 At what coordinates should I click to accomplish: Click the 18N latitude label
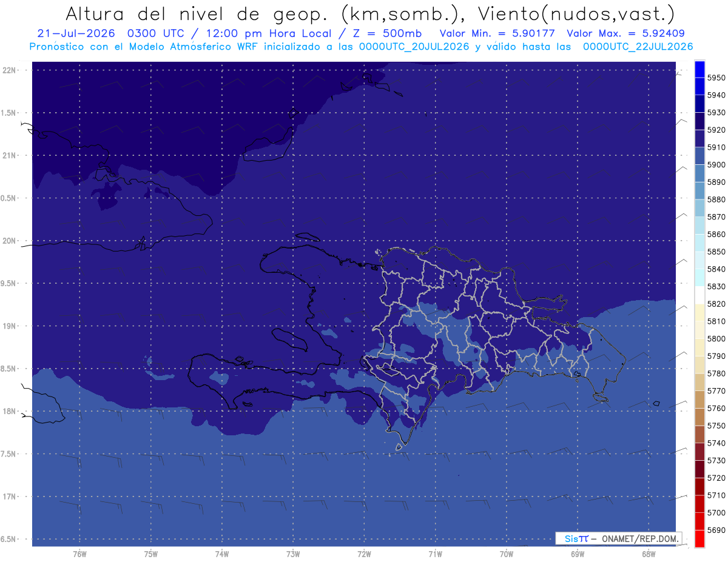(x=10, y=411)
